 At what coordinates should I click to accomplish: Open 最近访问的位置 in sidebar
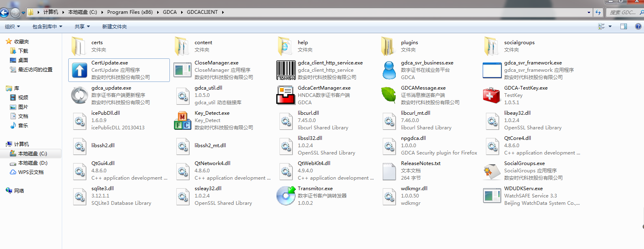point(35,69)
